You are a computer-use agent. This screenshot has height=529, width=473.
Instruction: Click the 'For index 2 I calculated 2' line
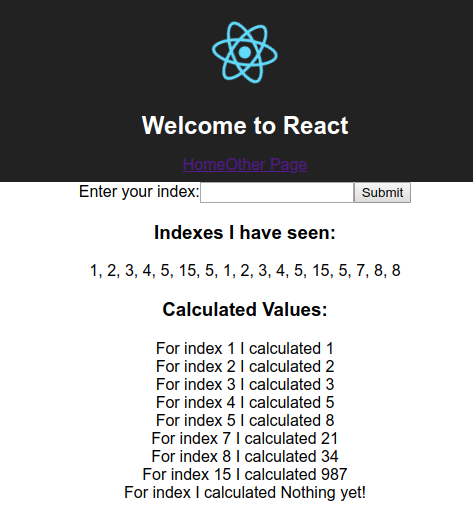tap(245, 366)
